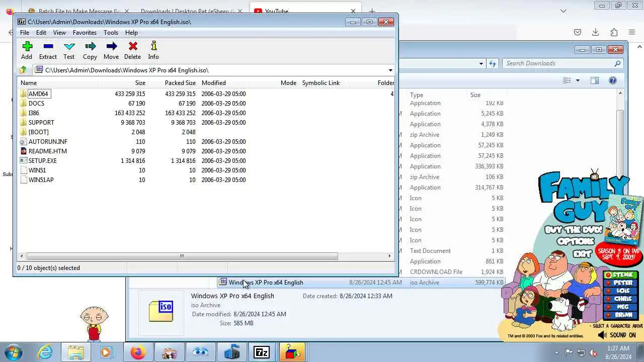
Task: Click the Explorer change view icon
Action: coord(567,80)
